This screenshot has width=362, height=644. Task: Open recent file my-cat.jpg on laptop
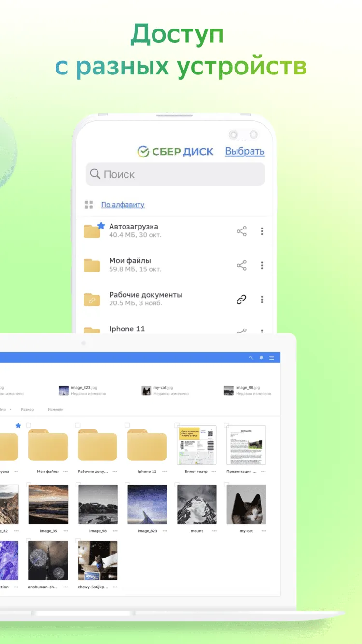[165, 390]
